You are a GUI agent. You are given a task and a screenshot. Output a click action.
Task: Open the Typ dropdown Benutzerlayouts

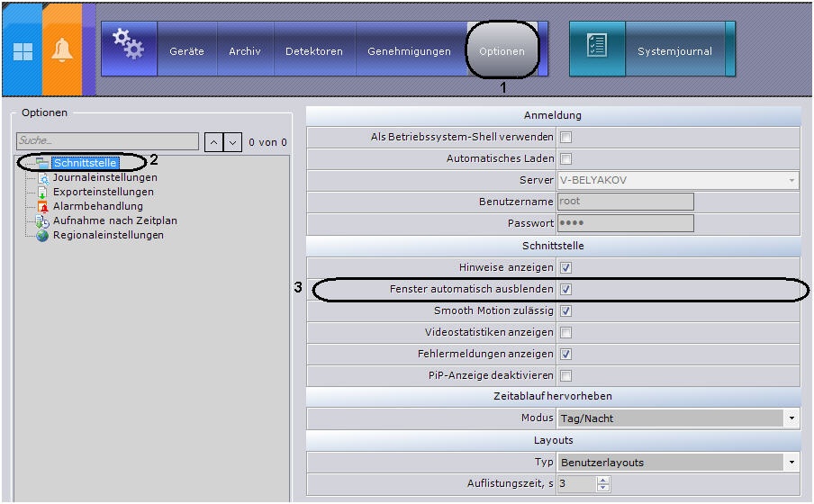click(678, 462)
